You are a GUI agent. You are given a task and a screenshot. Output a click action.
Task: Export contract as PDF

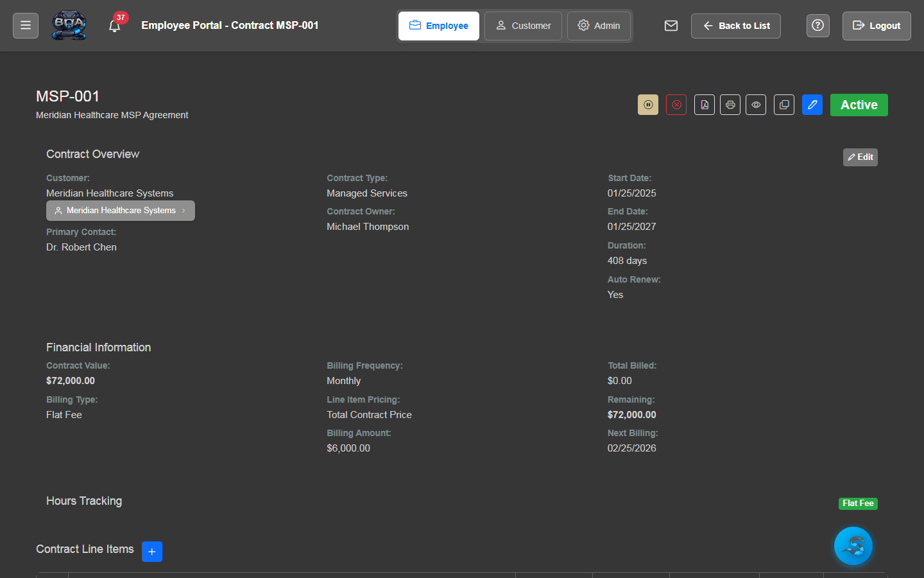click(705, 105)
